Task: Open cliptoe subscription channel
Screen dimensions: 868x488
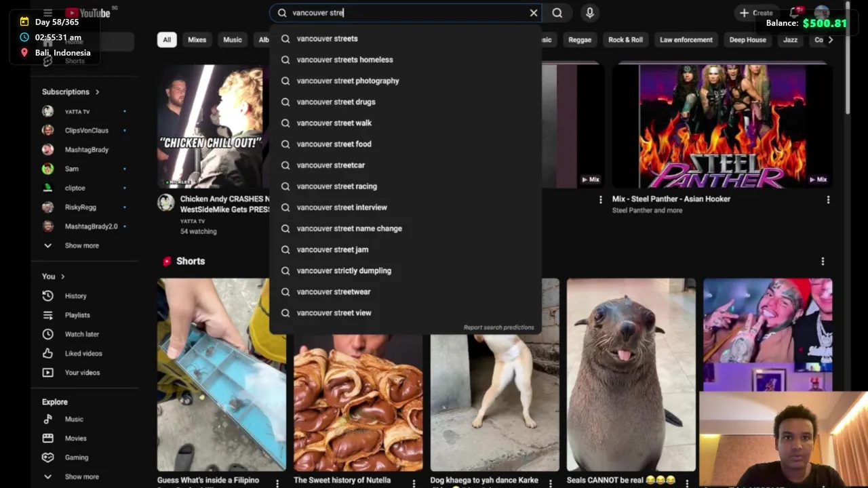Action: pos(85,188)
